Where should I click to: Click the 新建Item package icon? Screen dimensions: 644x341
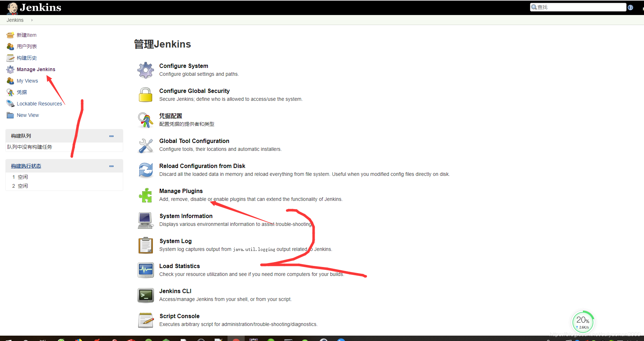point(10,35)
